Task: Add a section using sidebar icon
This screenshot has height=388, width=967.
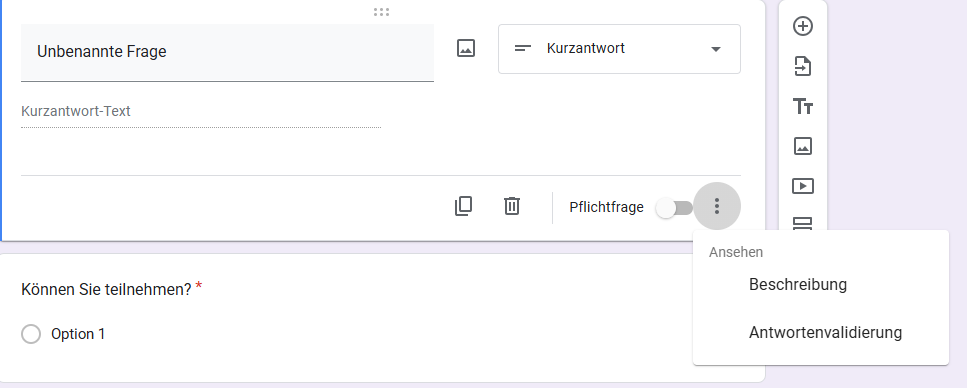Action: (x=802, y=223)
